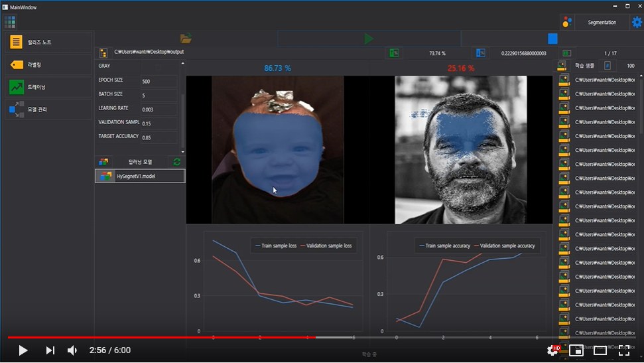Click the parameter panel scroll up arrow
This screenshot has width=644, height=363.
(x=183, y=63)
